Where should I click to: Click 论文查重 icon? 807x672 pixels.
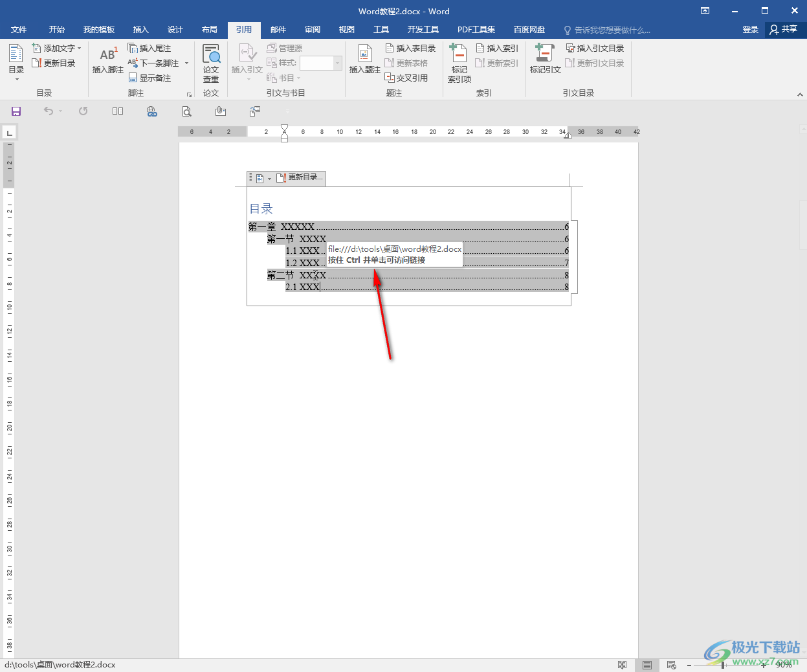pos(211,63)
